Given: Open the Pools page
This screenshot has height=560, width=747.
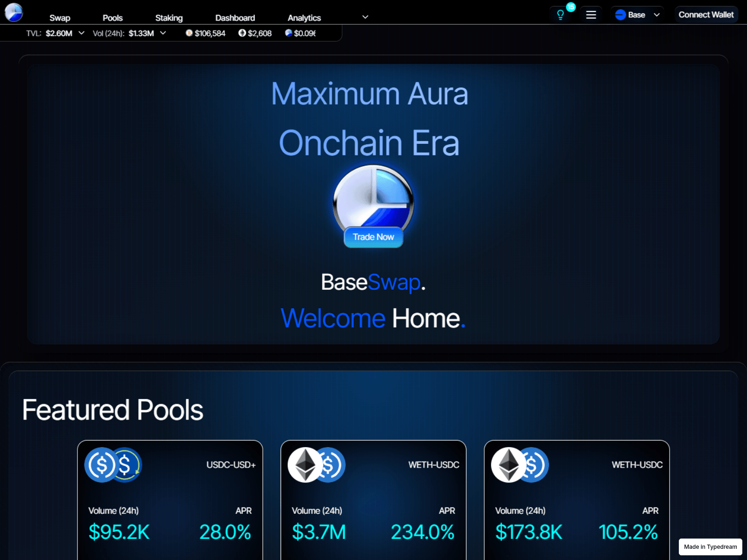Looking at the screenshot, I should pyautogui.click(x=113, y=18).
